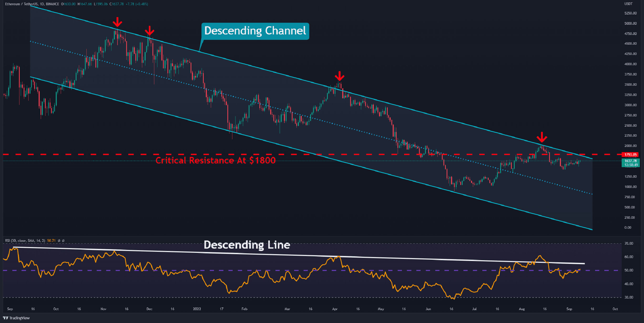Click the 4750.00 price axis label
644x323 pixels.
(631, 34)
